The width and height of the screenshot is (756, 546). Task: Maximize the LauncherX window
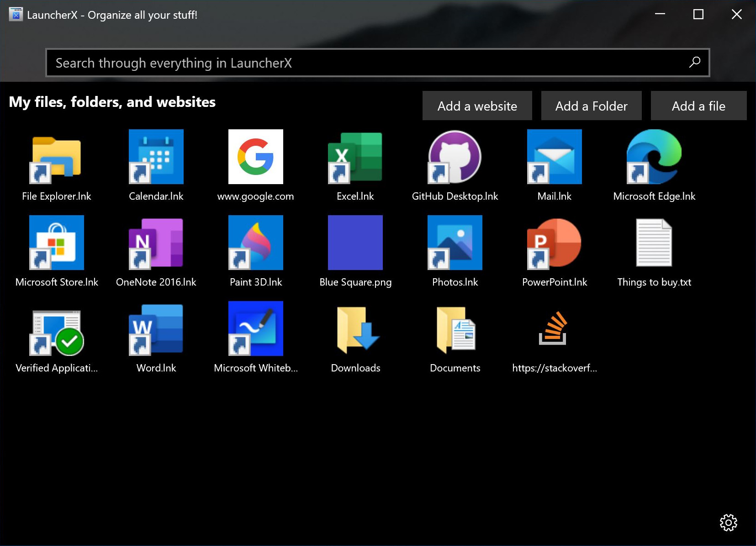[x=698, y=15]
